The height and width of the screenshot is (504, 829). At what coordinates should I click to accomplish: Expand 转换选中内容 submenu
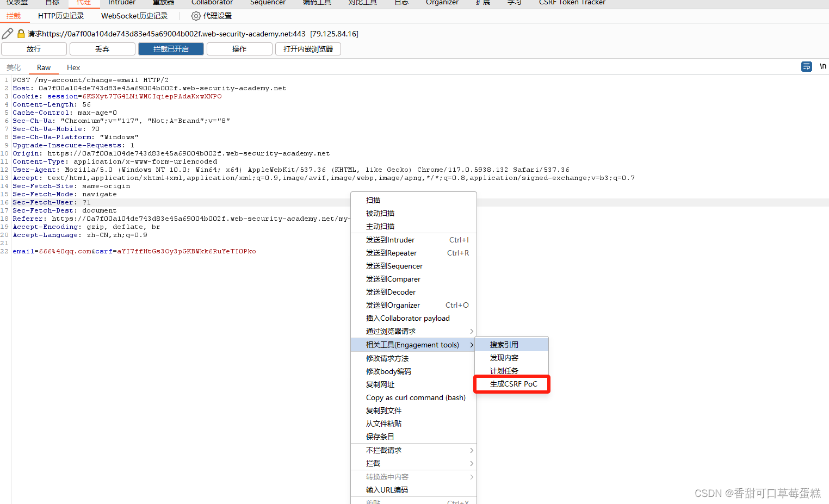coord(413,477)
